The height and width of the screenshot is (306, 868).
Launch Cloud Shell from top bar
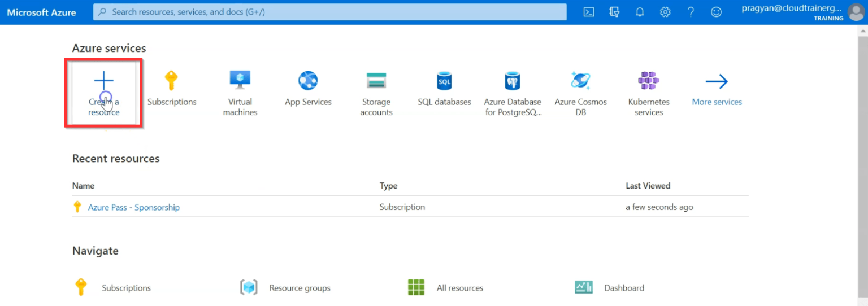tap(589, 12)
